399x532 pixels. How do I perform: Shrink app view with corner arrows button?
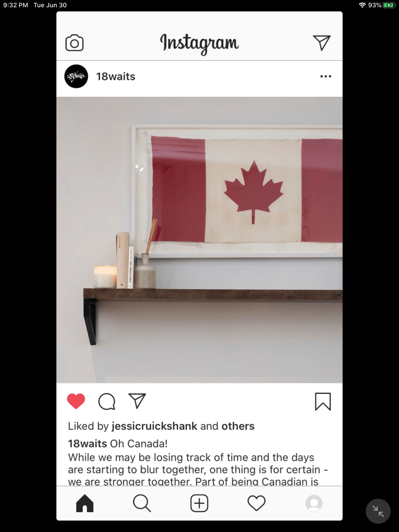(x=378, y=511)
